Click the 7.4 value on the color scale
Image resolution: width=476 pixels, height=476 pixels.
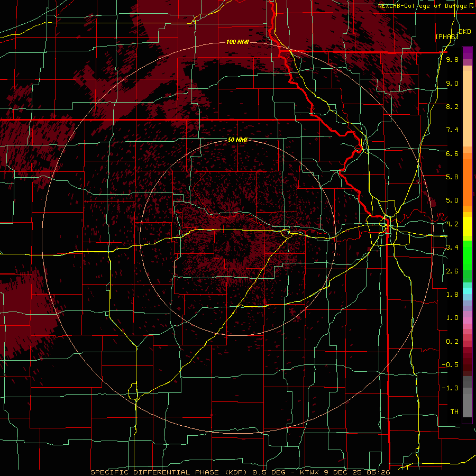452,130
